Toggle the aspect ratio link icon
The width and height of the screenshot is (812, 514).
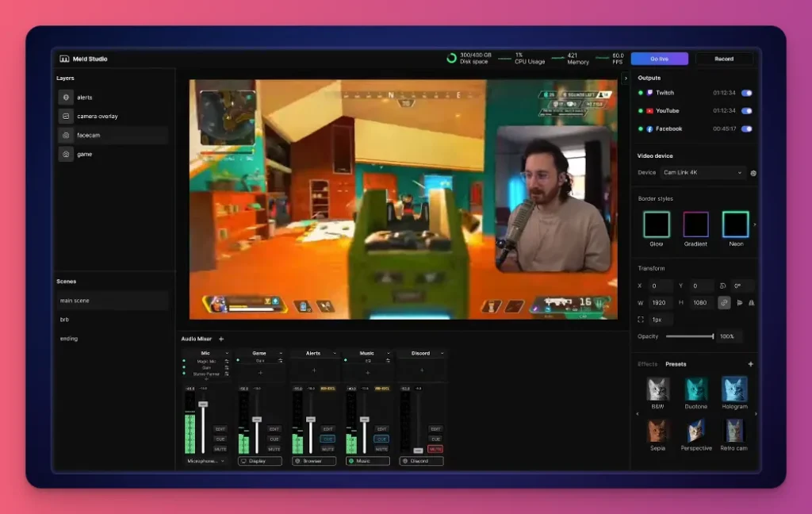click(724, 302)
